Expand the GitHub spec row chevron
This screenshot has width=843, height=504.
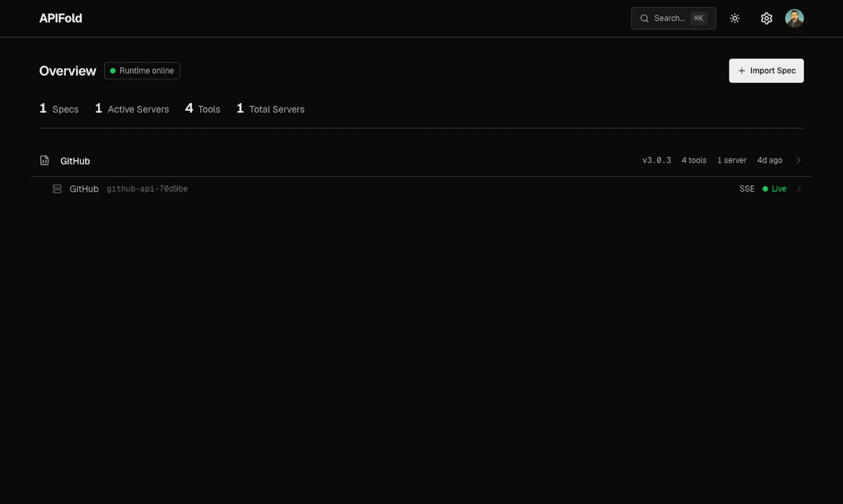coord(798,161)
